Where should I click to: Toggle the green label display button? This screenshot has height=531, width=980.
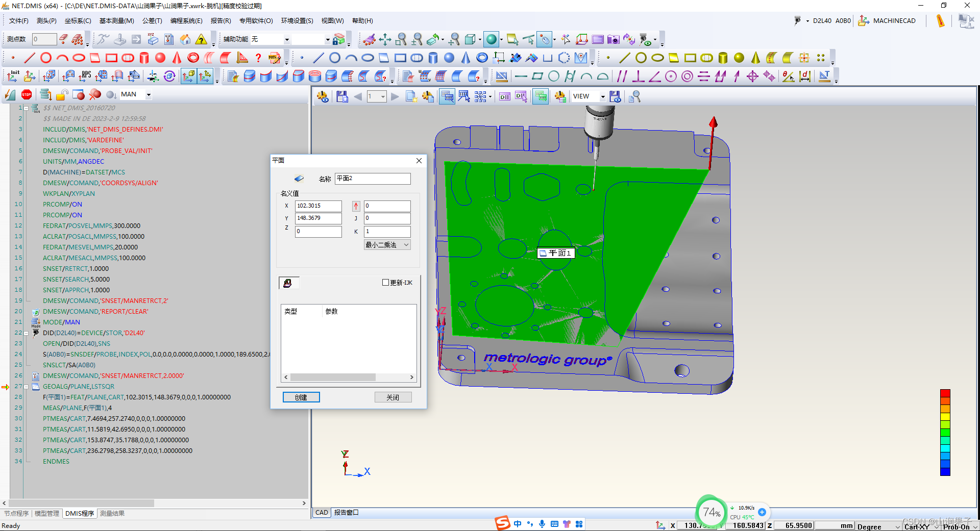(x=541, y=96)
